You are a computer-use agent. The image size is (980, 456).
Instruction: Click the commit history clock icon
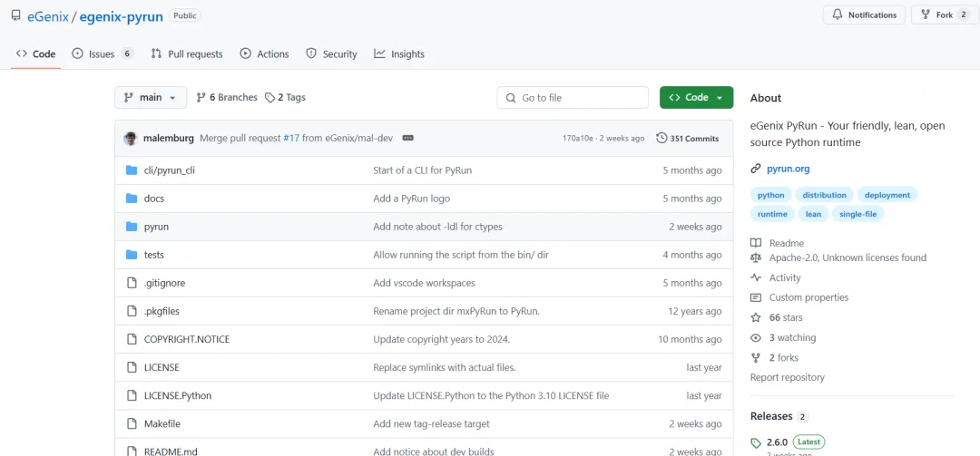[x=661, y=139]
